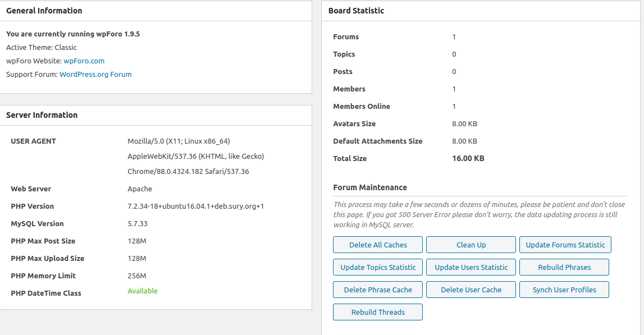This screenshot has width=644, height=335.
Task: Click the 'Chrome/88.0.4324.182 Safari/537.36' value
Action: coord(188,172)
